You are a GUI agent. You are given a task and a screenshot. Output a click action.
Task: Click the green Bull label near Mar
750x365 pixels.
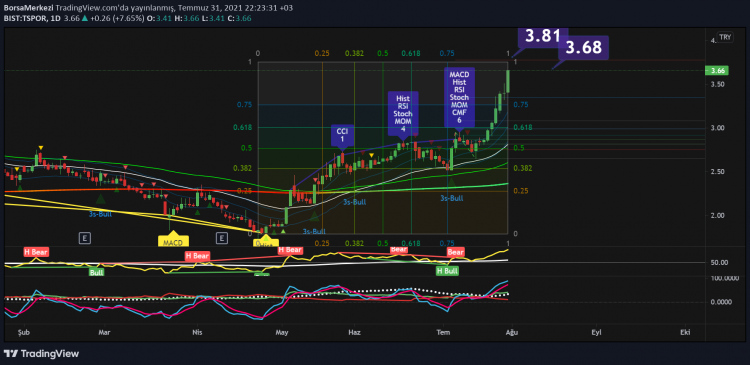pyautogui.click(x=97, y=272)
